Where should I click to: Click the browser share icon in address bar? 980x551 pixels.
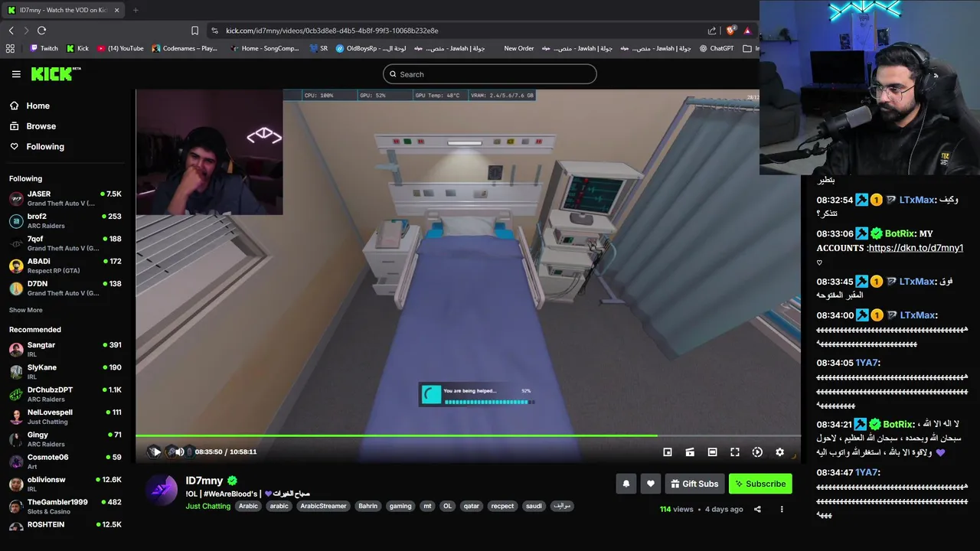(712, 31)
